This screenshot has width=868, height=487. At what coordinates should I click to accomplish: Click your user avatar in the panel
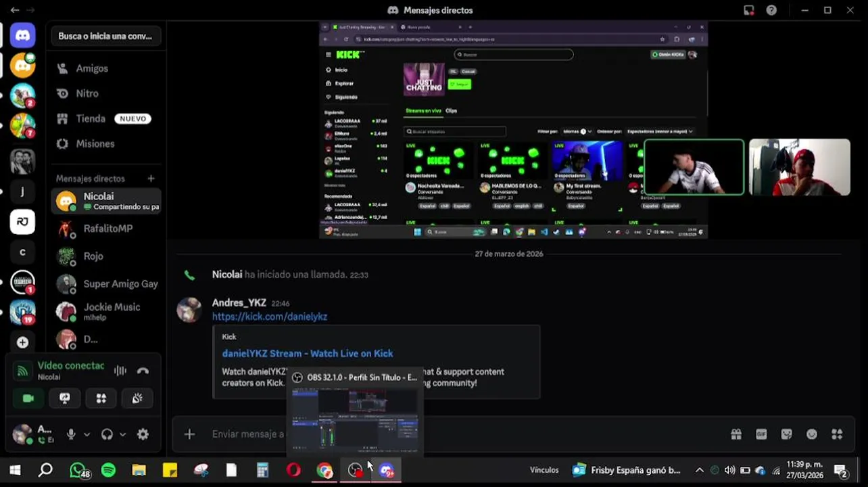tap(22, 434)
